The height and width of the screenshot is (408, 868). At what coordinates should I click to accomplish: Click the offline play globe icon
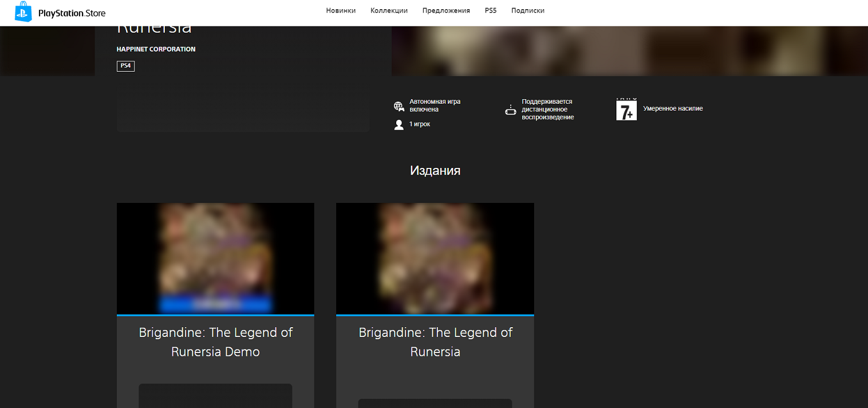pyautogui.click(x=399, y=106)
